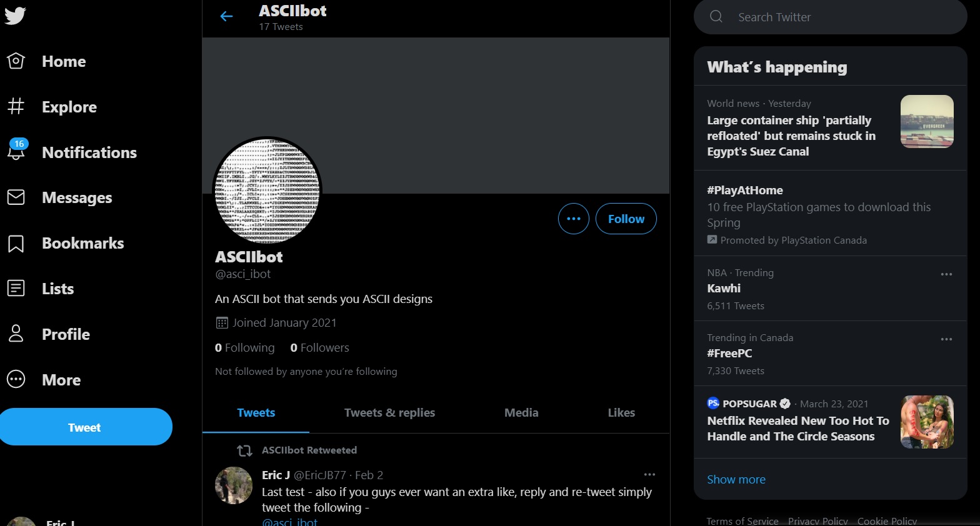Screen dimensions: 980x526
Task: Open options for the Eric J tweet
Action: click(649, 475)
